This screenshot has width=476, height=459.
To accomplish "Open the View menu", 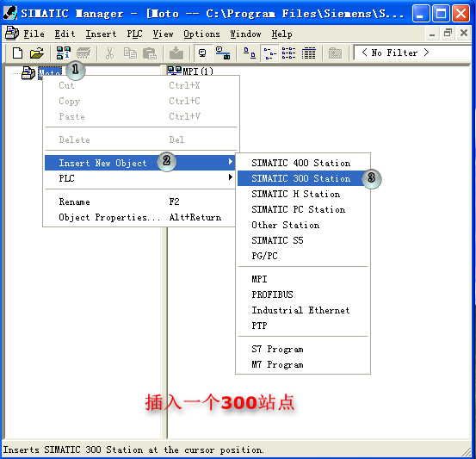I will click(163, 34).
